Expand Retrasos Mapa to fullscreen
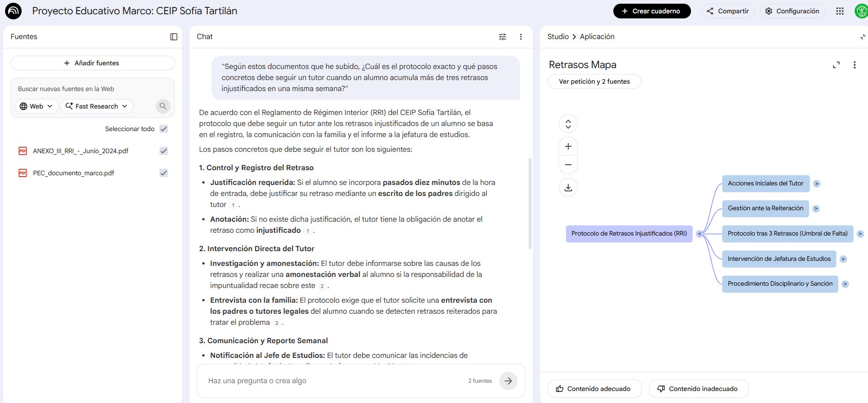Image resolution: width=868 pixels, height=403 pixels. [x=836, y=65]
